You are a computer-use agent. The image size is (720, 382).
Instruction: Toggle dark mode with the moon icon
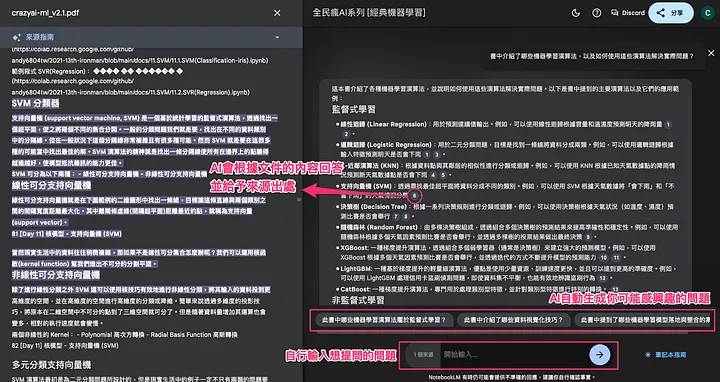(575, 13)
